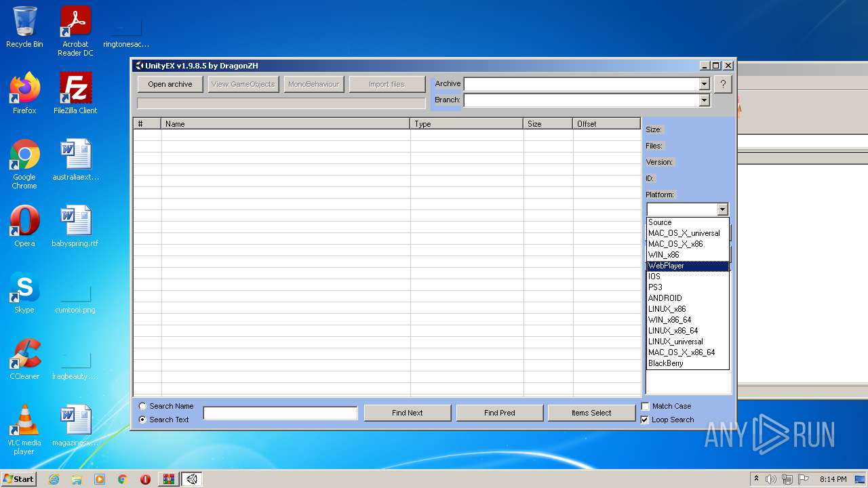Launch Skype desktop shortcut
This screenshot has width=868, height=488.
tap(24, 293)
